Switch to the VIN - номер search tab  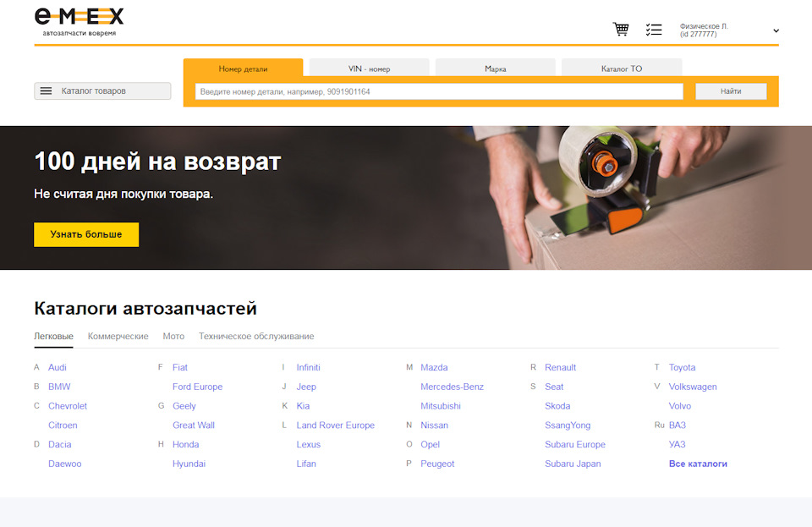(x=369, y=67)
